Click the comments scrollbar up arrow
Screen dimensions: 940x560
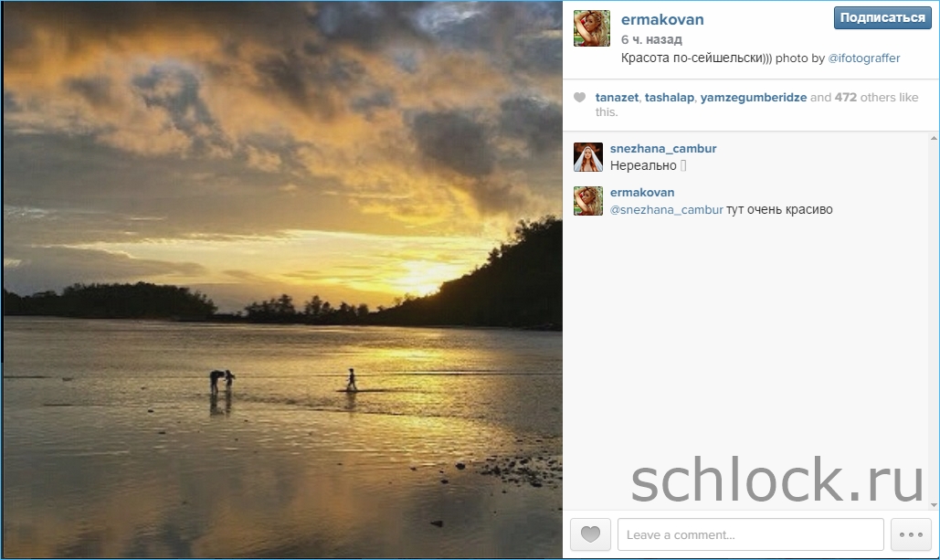tap(932, 140)
